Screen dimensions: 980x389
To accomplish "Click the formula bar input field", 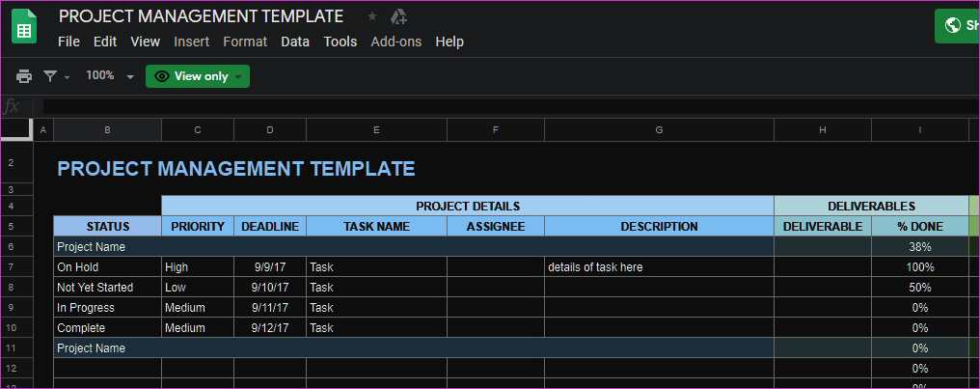I will (x=511, y=107).
